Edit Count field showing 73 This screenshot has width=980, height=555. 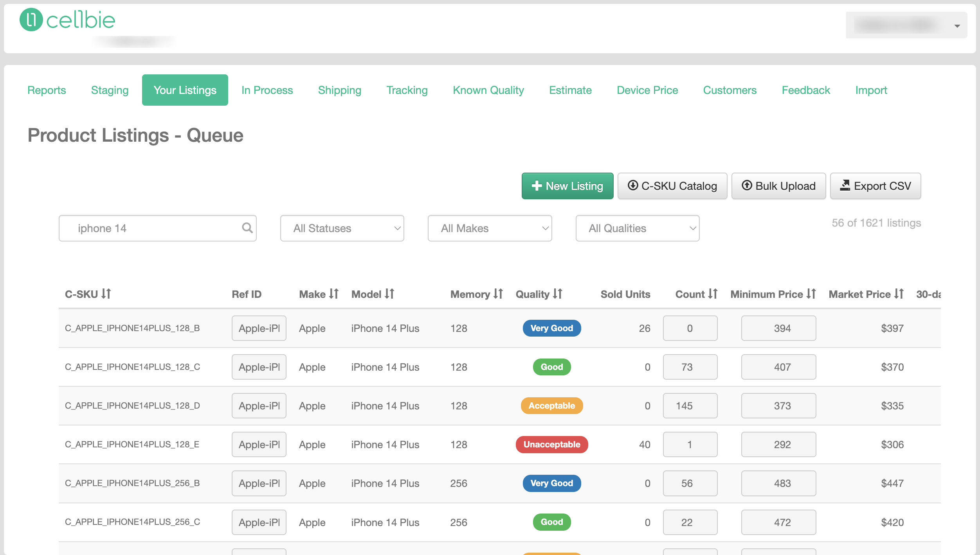pos(690,367)
